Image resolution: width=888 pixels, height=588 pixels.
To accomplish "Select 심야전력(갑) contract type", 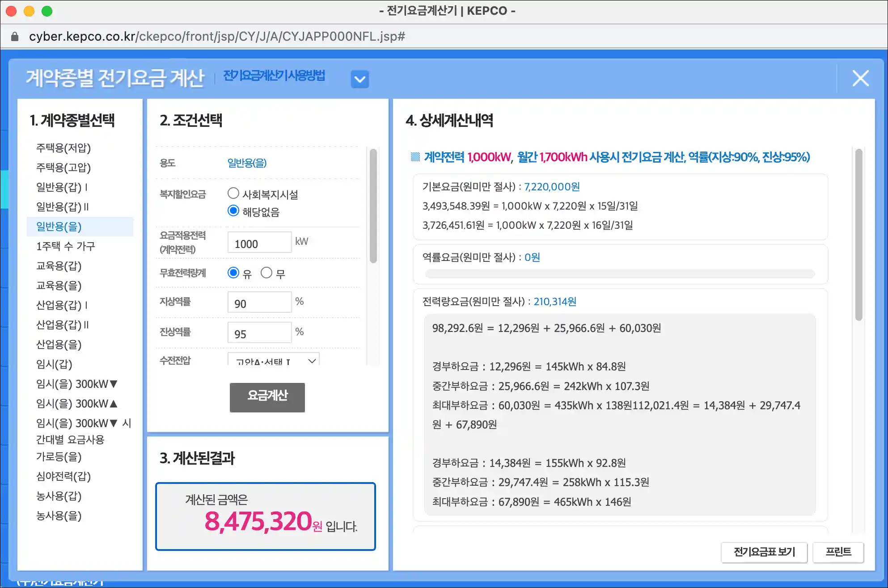I will 63,476.
